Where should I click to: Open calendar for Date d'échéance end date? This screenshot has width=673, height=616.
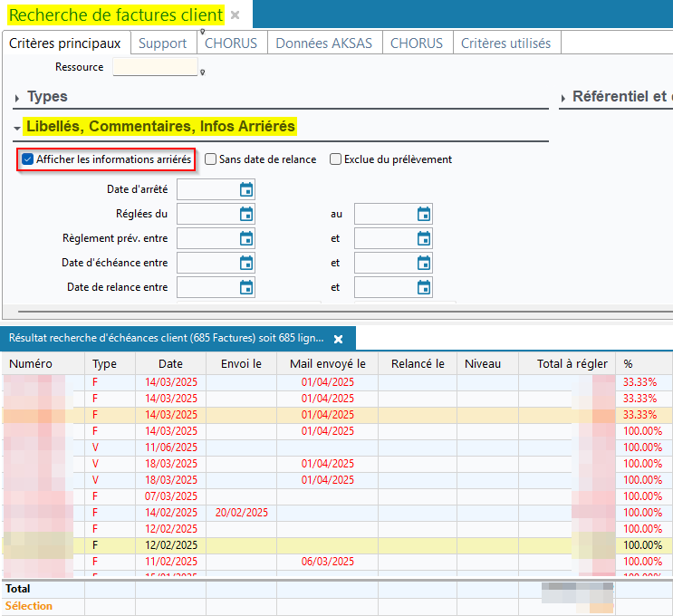tap(424, 263)
